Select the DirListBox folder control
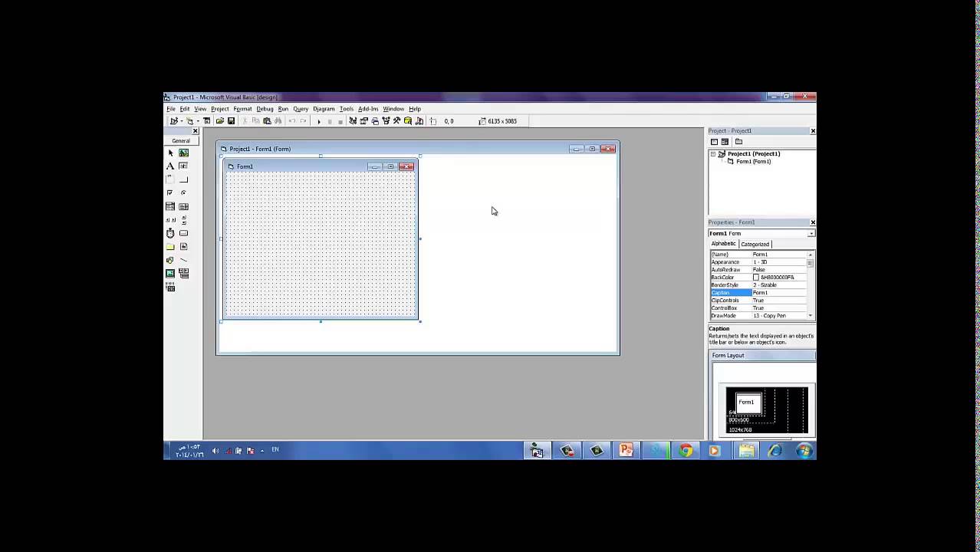The height and width of the screenshot is (552, 980). pyautogui.click(x=170, y=247)
